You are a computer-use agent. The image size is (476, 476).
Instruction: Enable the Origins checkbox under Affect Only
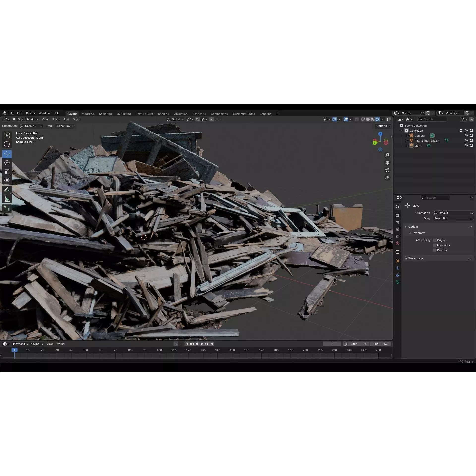point(434,240)
